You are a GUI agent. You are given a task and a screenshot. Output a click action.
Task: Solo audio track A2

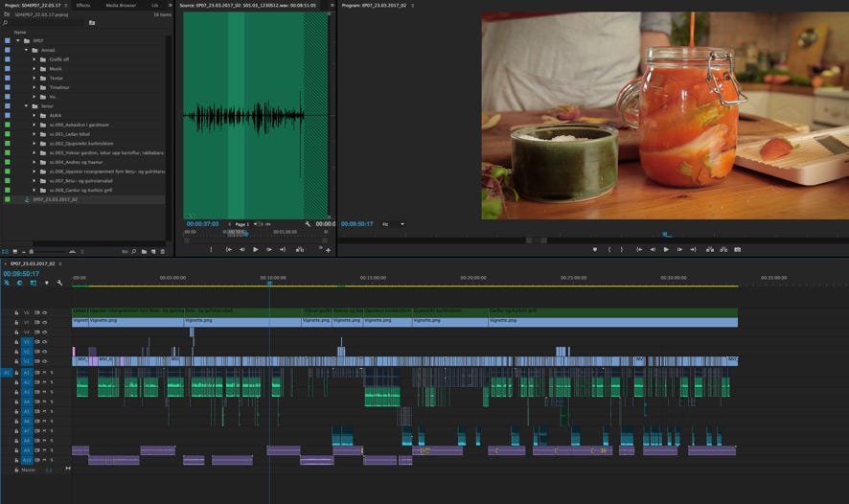(x=52, y=381)
